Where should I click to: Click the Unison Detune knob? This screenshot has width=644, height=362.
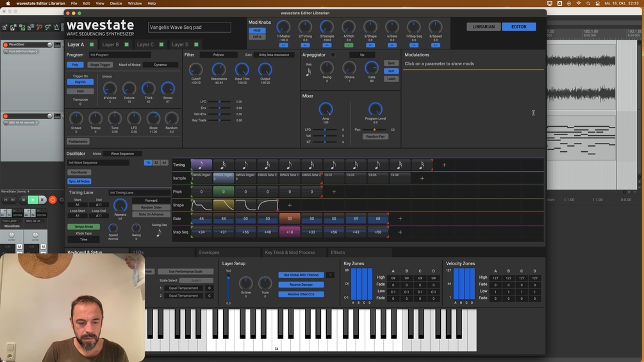point(129,88)
